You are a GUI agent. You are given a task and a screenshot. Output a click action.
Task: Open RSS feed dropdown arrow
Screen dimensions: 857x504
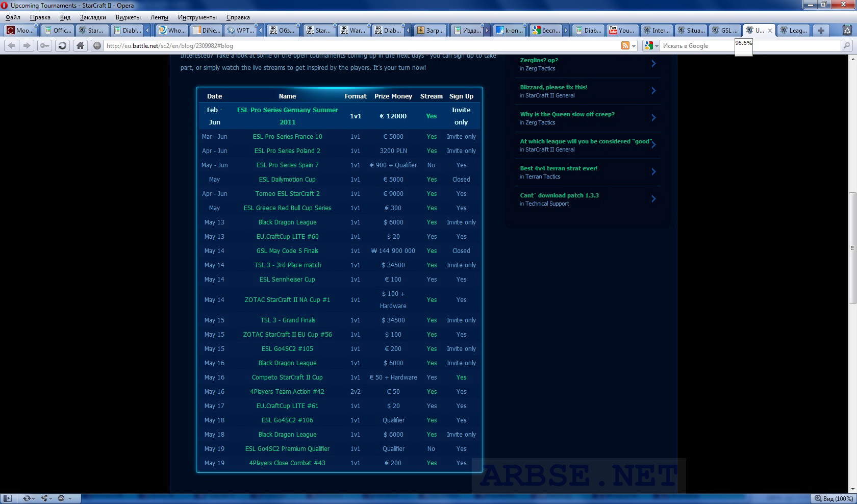pyautogui.click(x=634, y=46)
